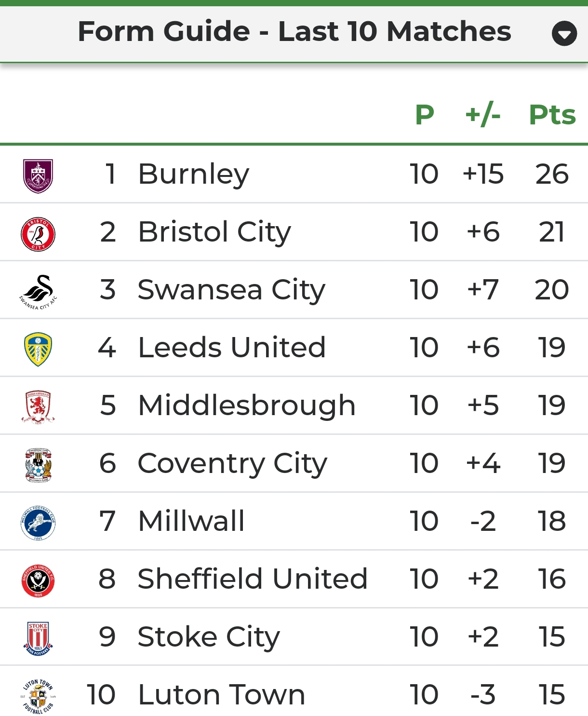Click the Coventry City crest
This screenshot has height=716, width=588.
[38, 465]
